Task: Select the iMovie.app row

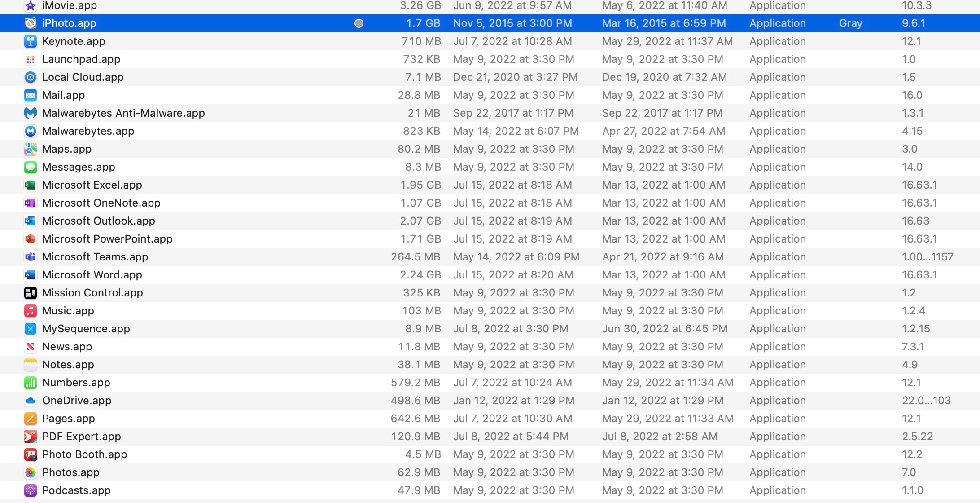Action: [x=70, y=6]
